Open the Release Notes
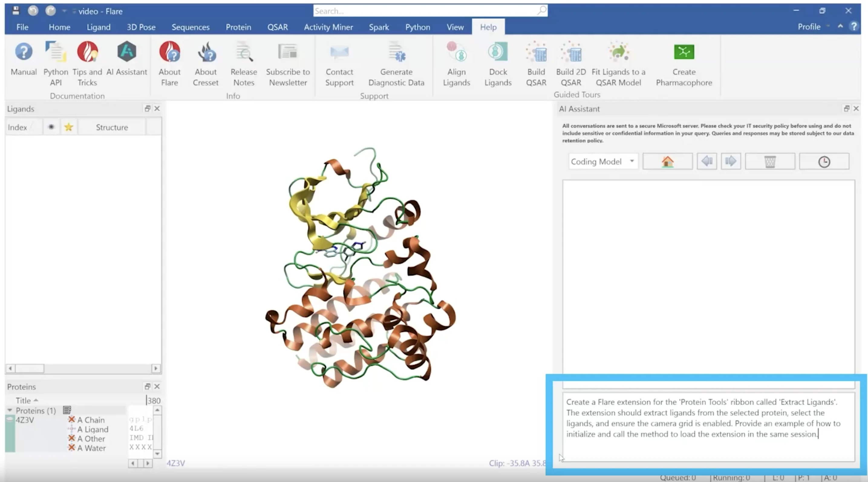 pos(244,63)
